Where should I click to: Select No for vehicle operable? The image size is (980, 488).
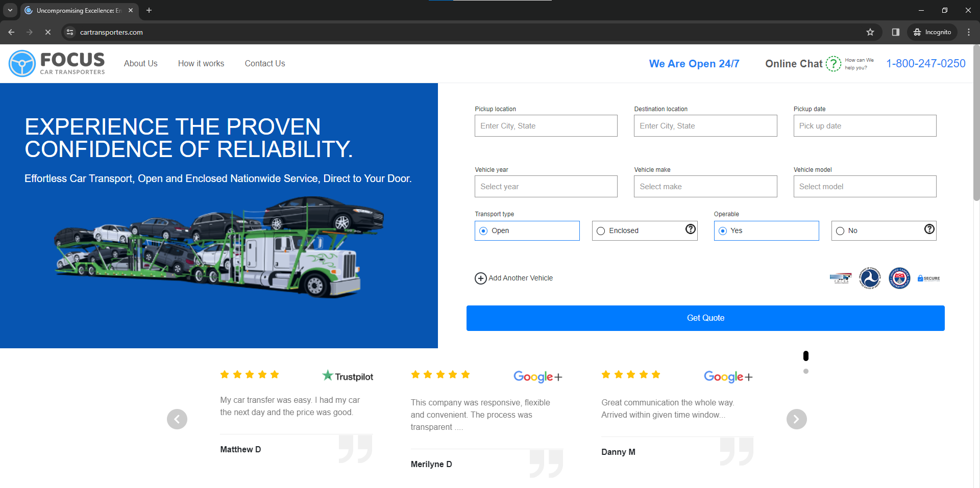840,230
